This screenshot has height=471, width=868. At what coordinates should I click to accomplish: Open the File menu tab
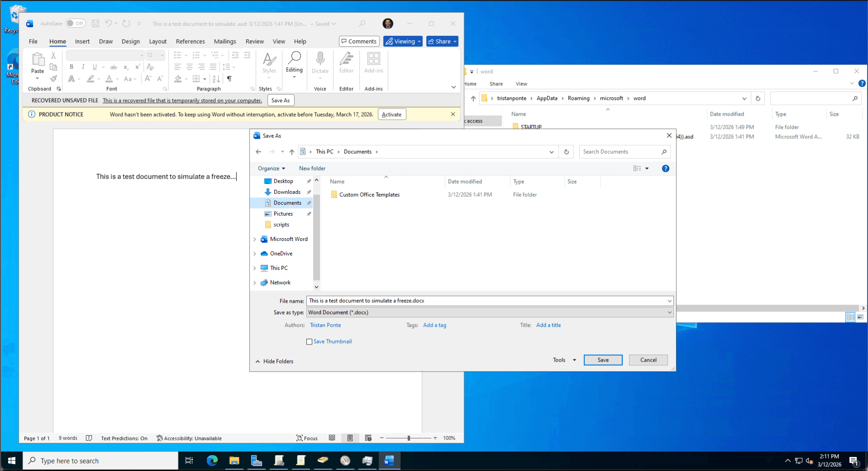[x=33, y=41]
